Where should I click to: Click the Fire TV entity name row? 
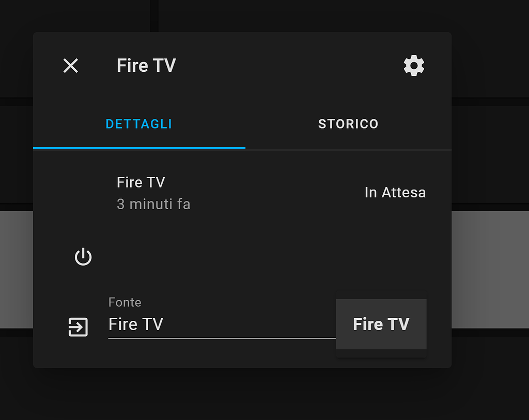[141, 182]
